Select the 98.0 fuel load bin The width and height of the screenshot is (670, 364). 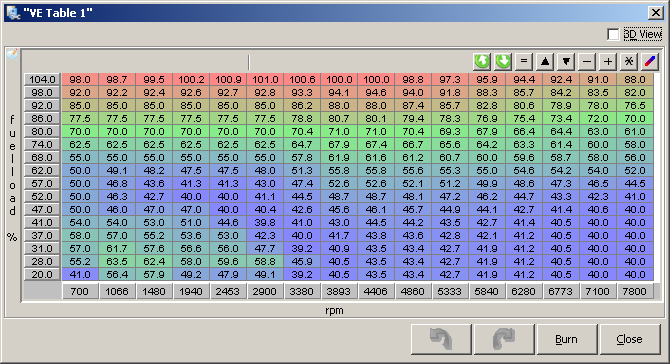pos(42,93)
